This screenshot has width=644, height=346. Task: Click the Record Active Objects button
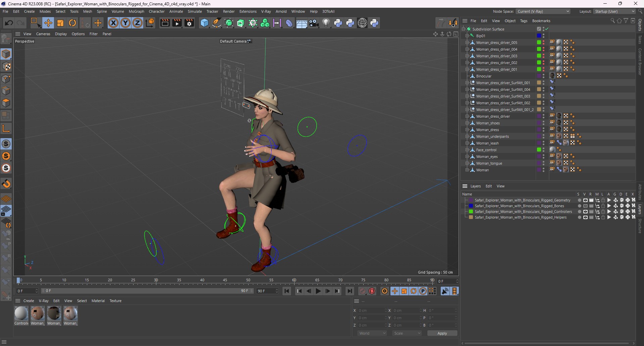[x=363, y=291]
